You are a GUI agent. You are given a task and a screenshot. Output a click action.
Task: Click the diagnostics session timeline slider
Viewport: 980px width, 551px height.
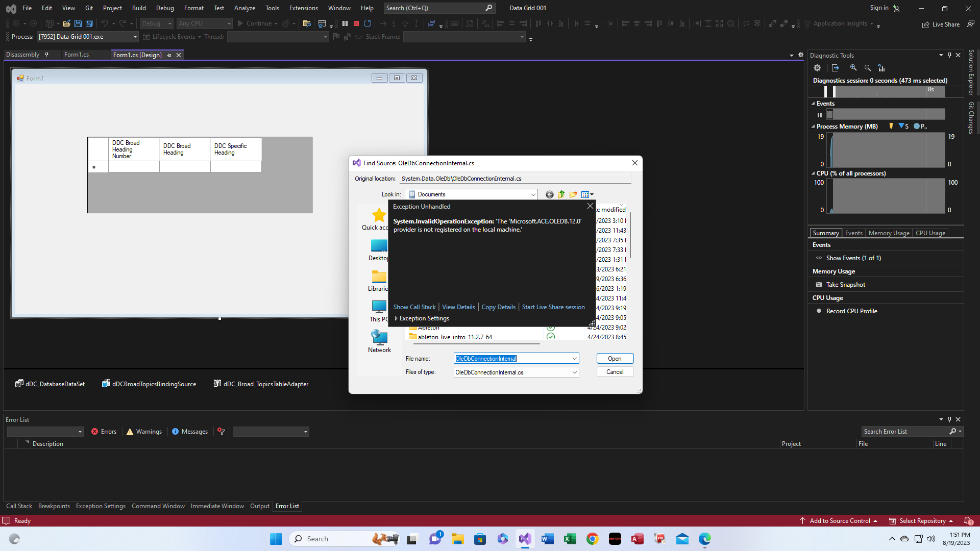828,91
